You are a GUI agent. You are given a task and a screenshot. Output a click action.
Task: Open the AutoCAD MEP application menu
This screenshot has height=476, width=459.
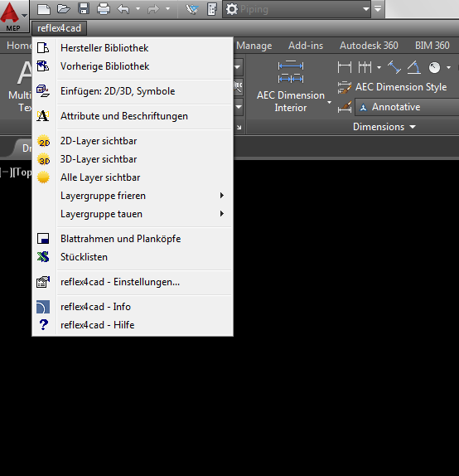click(x=14, y=16)
